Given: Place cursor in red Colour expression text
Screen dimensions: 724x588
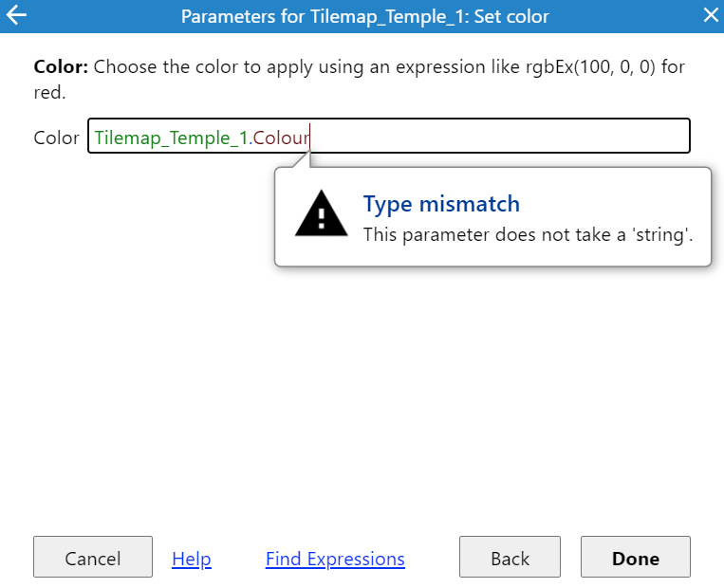Looking at the screenshot, I should pos(280,138).
